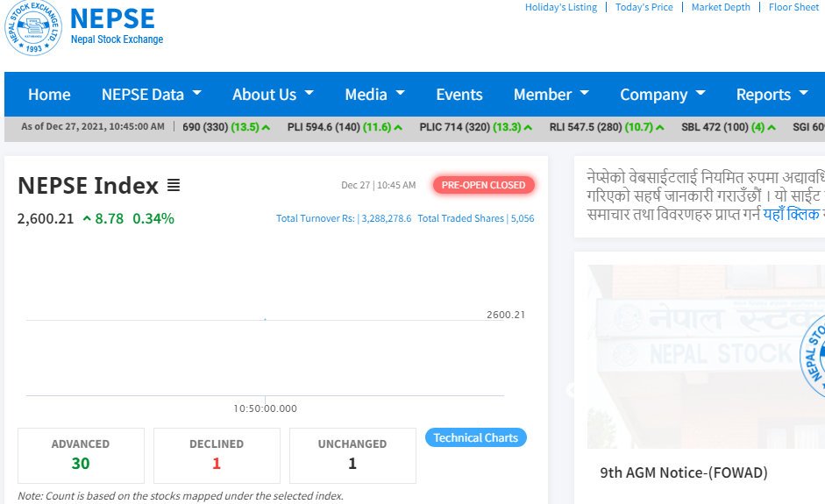Click the PRE-OPEN CLOSED status badge
The height and width of the screenshot is (504, 825).
(x=484, y=185)
